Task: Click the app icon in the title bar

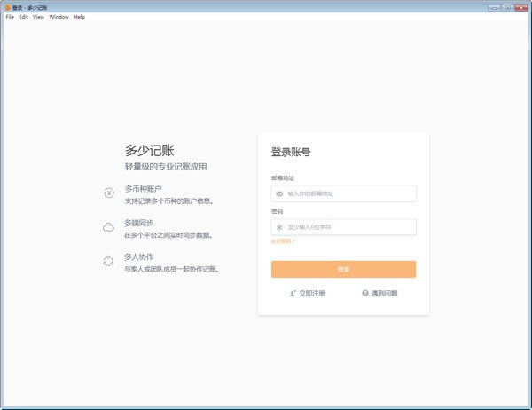Action: point(6,6)
